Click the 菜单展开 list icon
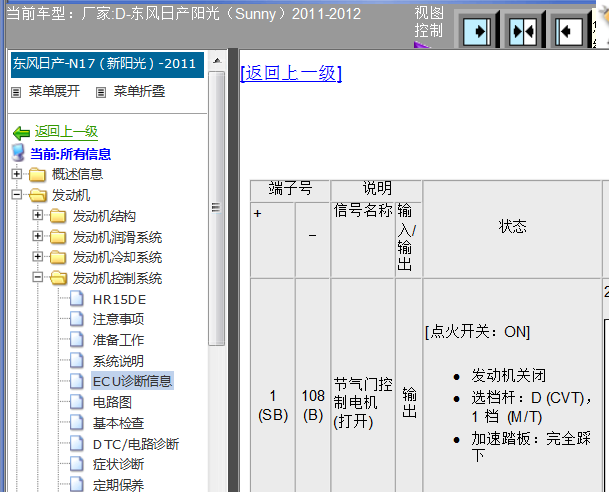The width and height of the screenshot is (609, 492). coord(16,92)
